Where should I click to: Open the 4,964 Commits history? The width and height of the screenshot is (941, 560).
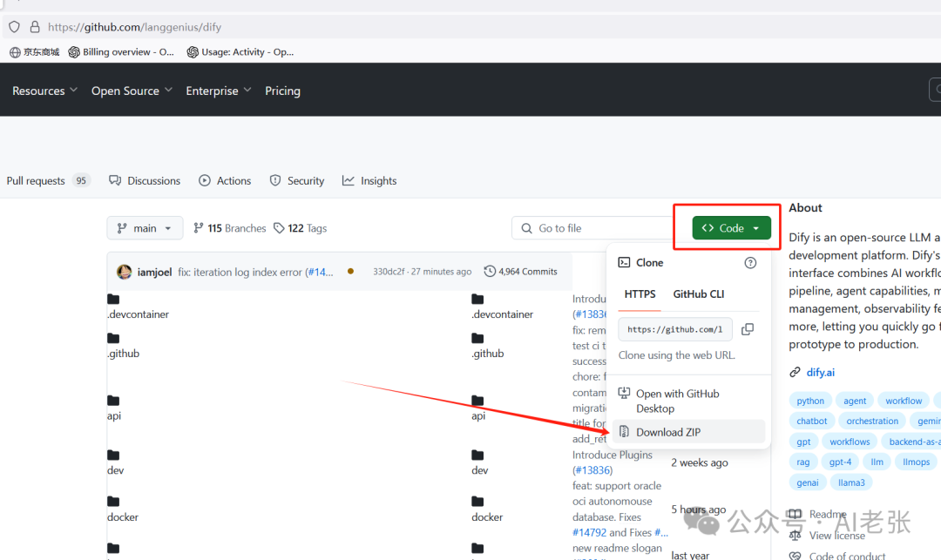[520, 272]
